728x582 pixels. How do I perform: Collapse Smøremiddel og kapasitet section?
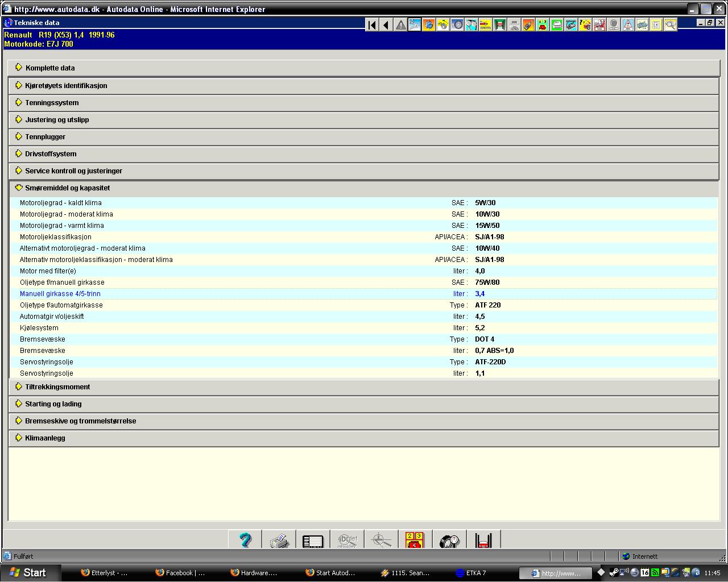364,188
